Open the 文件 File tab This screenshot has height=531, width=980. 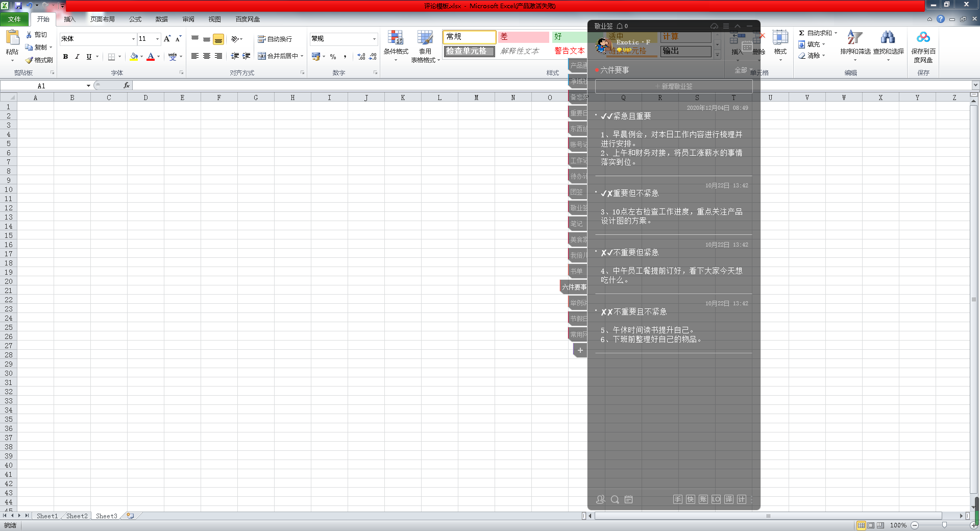pos(14,19)
